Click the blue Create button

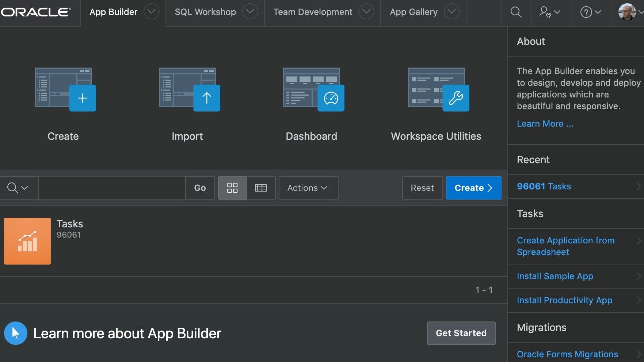[x=473, y=188]
